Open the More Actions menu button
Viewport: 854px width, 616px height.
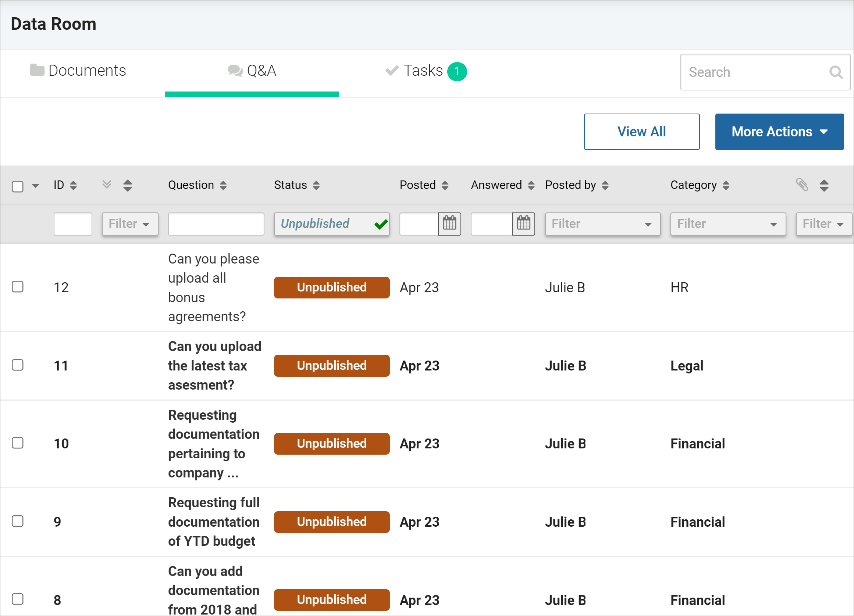(779, 132)
